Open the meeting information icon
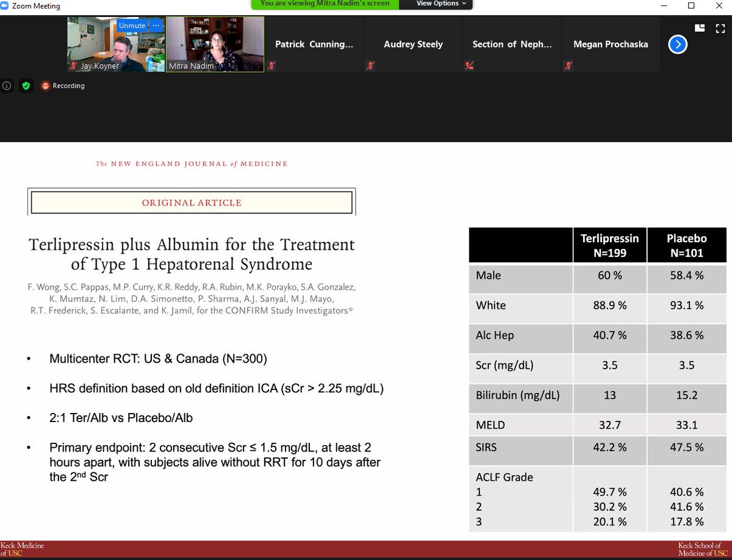 tap(7, 86)
